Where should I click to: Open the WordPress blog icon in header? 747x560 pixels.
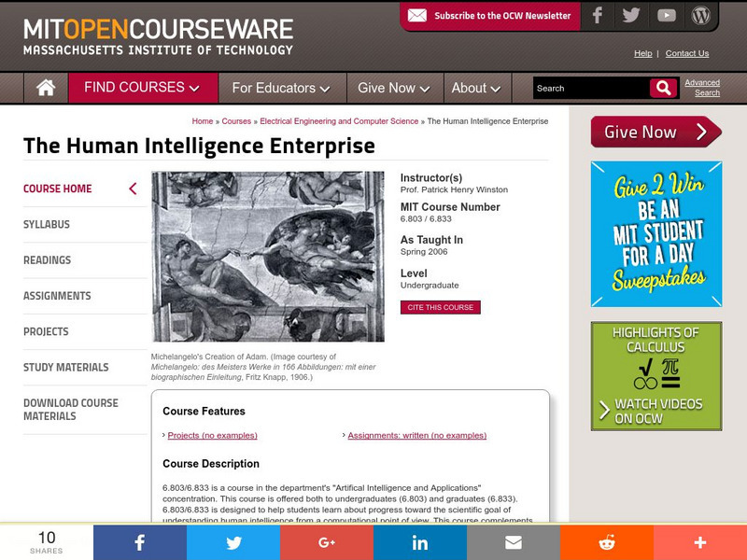tap(701, 16)
